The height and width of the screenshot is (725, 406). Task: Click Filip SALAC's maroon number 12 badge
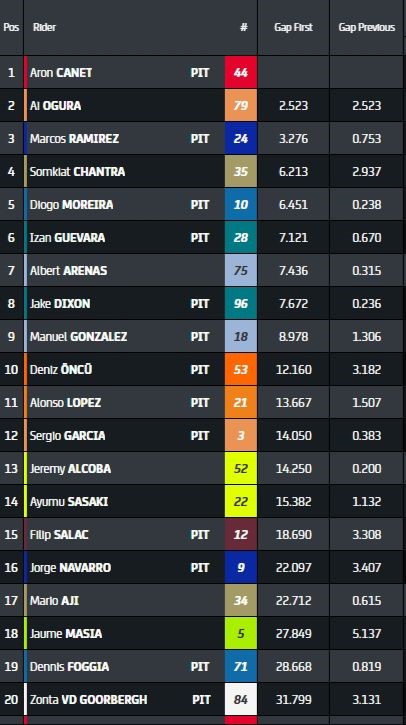coord(241,535)
